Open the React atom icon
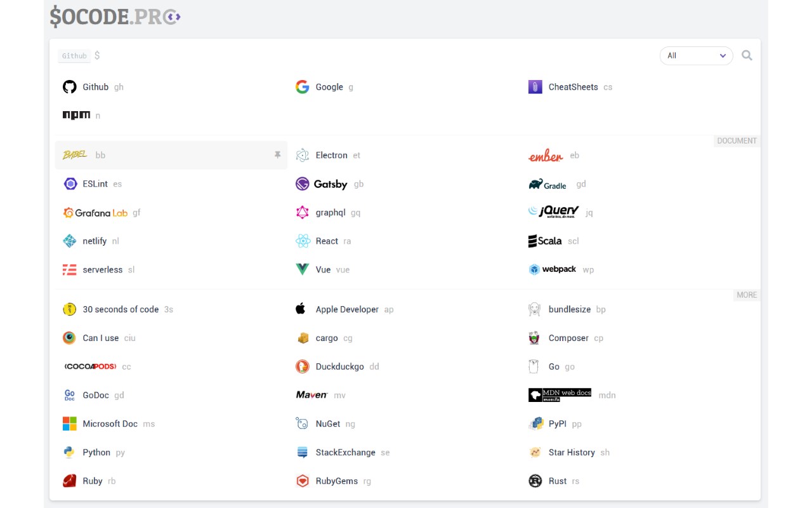Image resolution: width=812 pixels, height=508 pixels. [x=303, y=241]
